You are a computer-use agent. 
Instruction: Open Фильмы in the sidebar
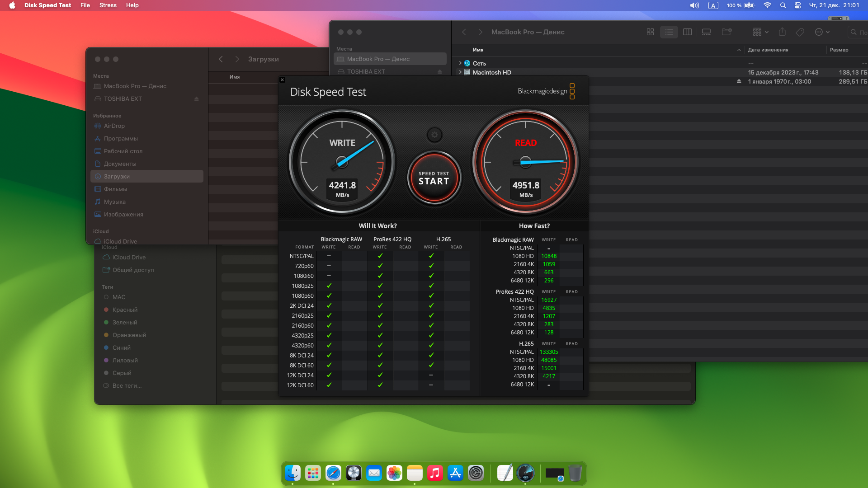tap(147, 189)
